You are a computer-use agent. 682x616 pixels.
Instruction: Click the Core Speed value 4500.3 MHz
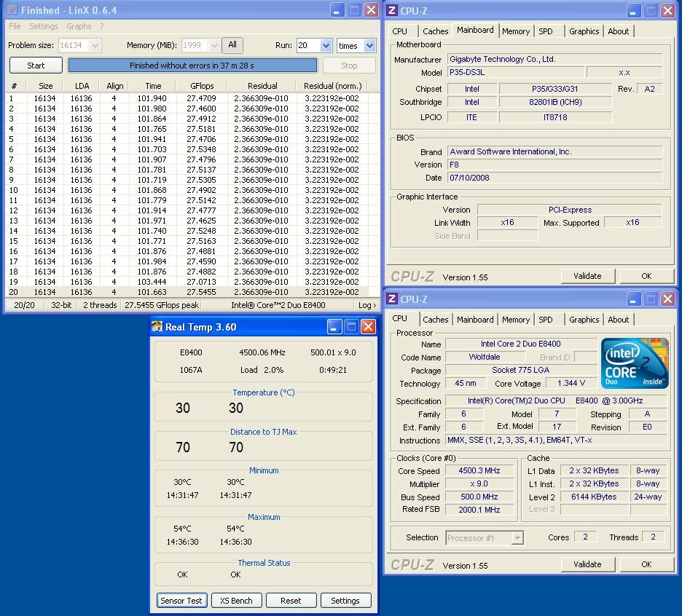coord(479,471)
